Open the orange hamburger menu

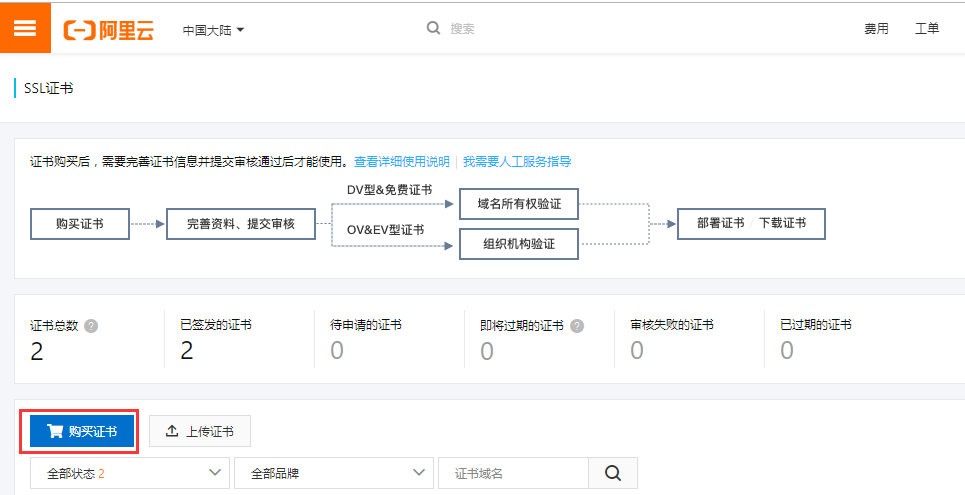[x=25, y=28]
